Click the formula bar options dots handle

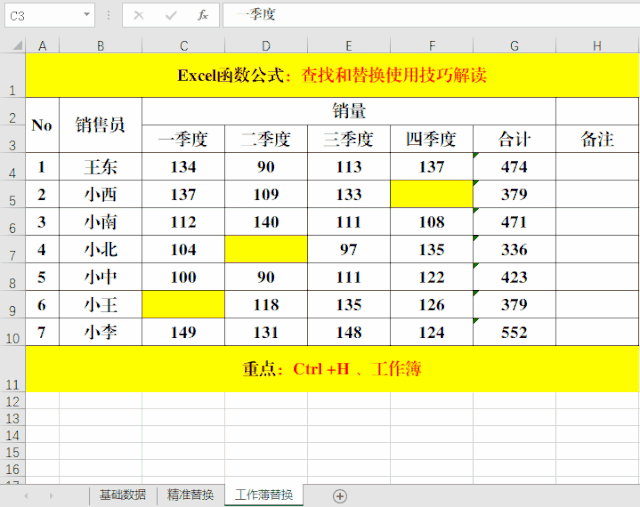[x=109, y=15]
